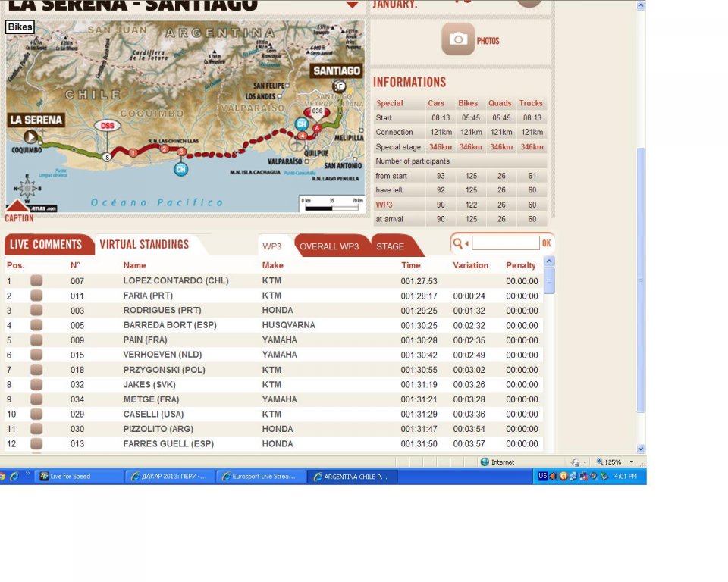This screenshot has width=728, height=582.
Task: Open the Photos link
Action: 488,41
